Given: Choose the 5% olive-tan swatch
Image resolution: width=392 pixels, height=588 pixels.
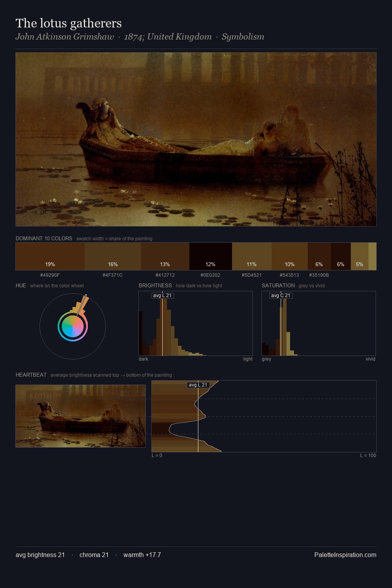Looking at the screenshot, I should pyautogui.click(x=359, y=256).
